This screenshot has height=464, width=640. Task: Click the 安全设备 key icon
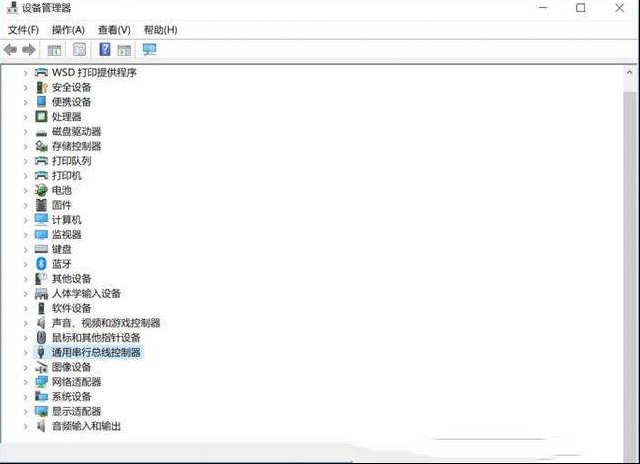(x=41, y=87)
